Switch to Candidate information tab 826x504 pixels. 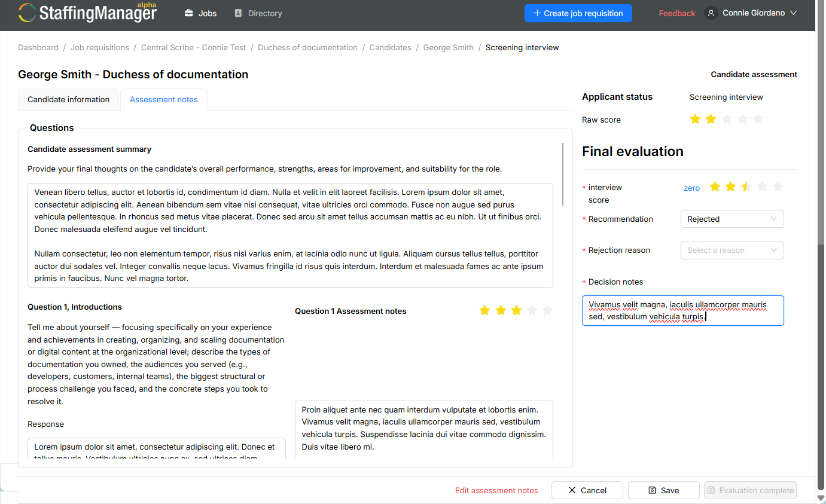(69, 100)
